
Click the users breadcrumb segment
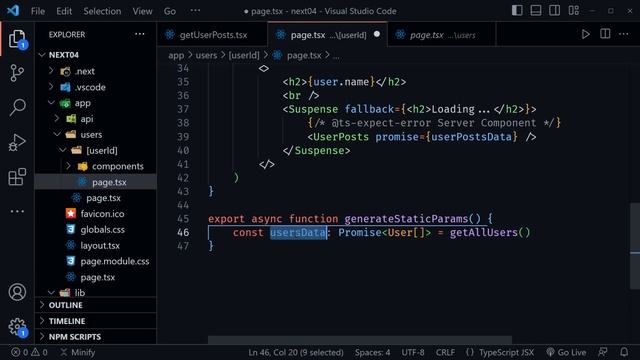click(x=206, y=55)
